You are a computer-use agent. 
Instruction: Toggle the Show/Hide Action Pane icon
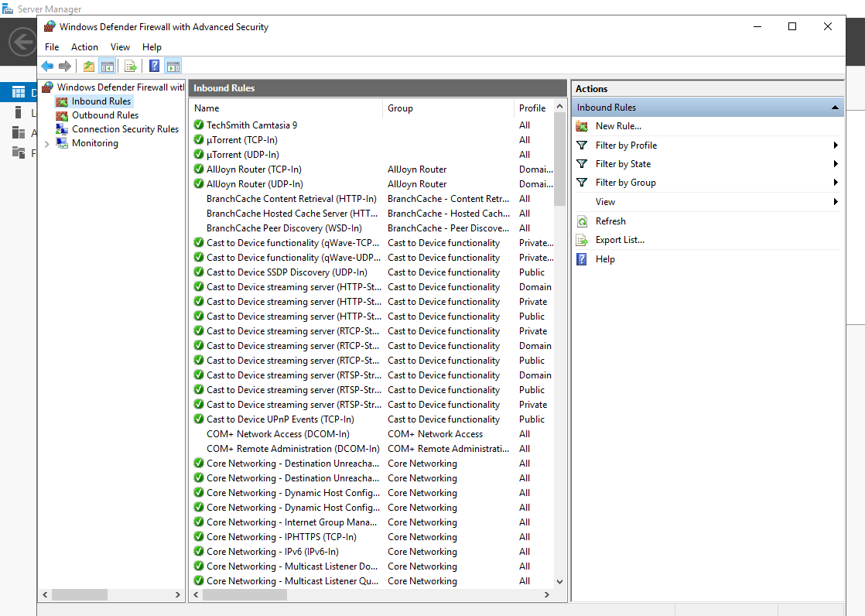click(173, 67)
